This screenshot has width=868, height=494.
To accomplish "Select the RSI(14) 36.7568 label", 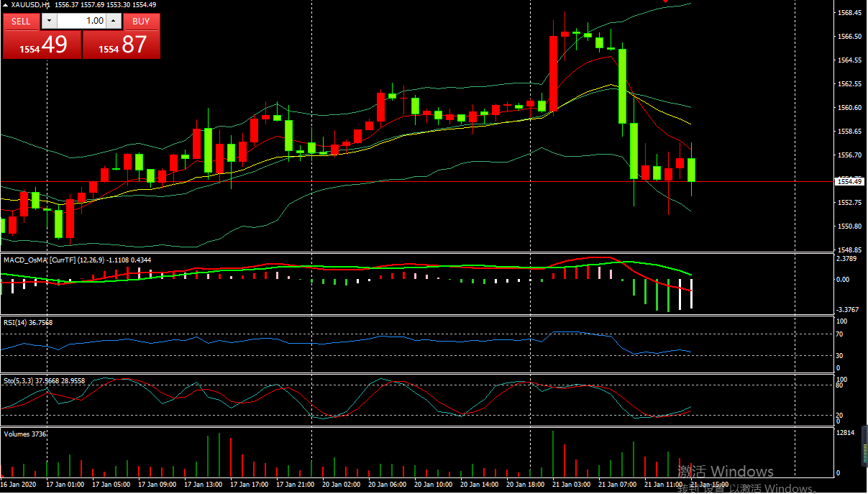I will (28, 322).
